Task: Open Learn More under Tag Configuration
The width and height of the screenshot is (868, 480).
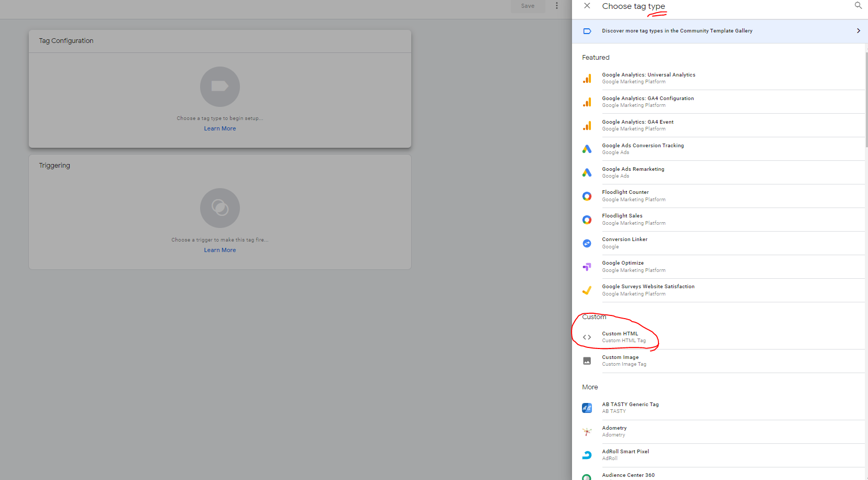Action: pyautogui.click(x=220, y=128)
